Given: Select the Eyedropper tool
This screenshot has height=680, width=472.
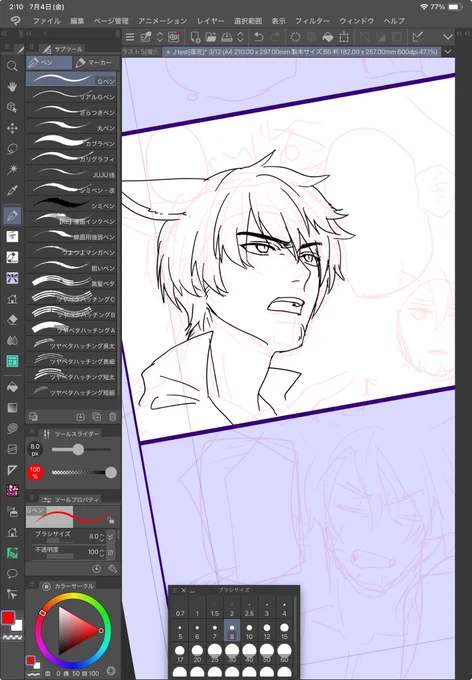Looking at the screenshot, I should (x=12, y=190).
